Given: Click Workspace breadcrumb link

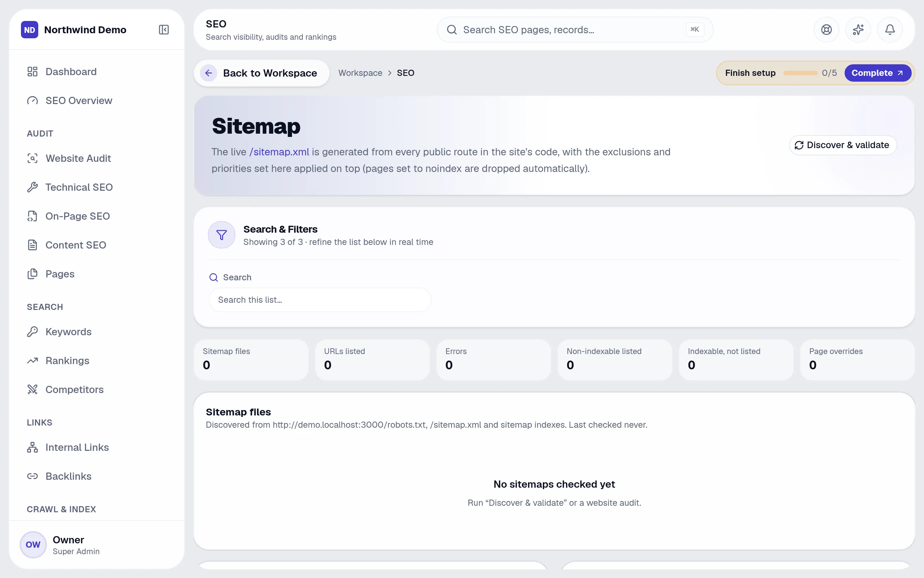Looking at the screenshot, I should pos(360,73).
